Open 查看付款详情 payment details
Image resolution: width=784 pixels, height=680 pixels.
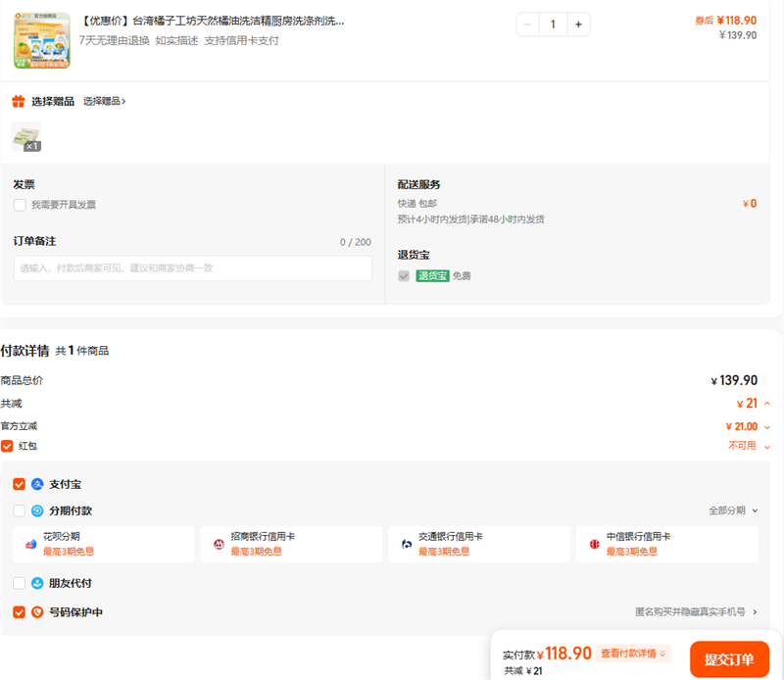pyautogui.click(x=633, y=654)
